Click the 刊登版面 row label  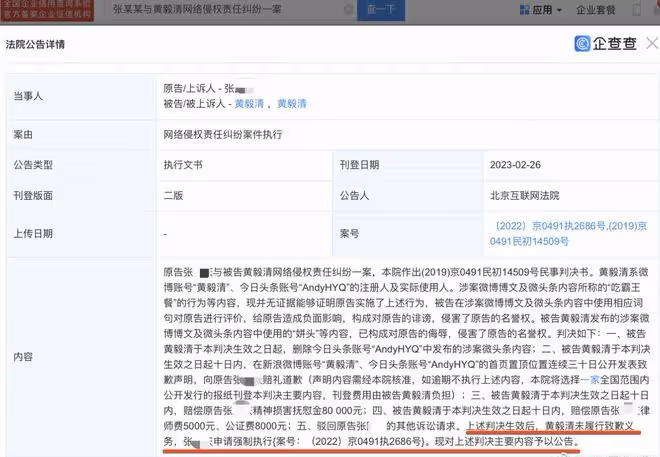(33, 196)
